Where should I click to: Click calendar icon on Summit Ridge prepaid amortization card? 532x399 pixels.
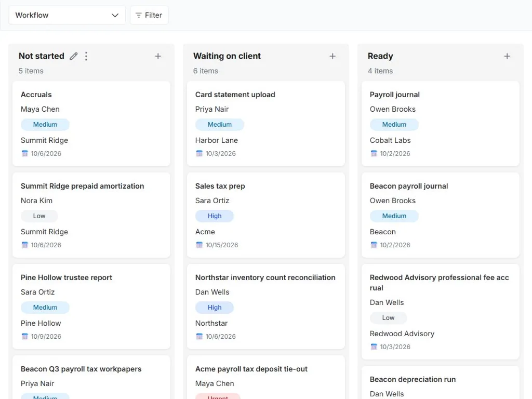tap(25, 245)
